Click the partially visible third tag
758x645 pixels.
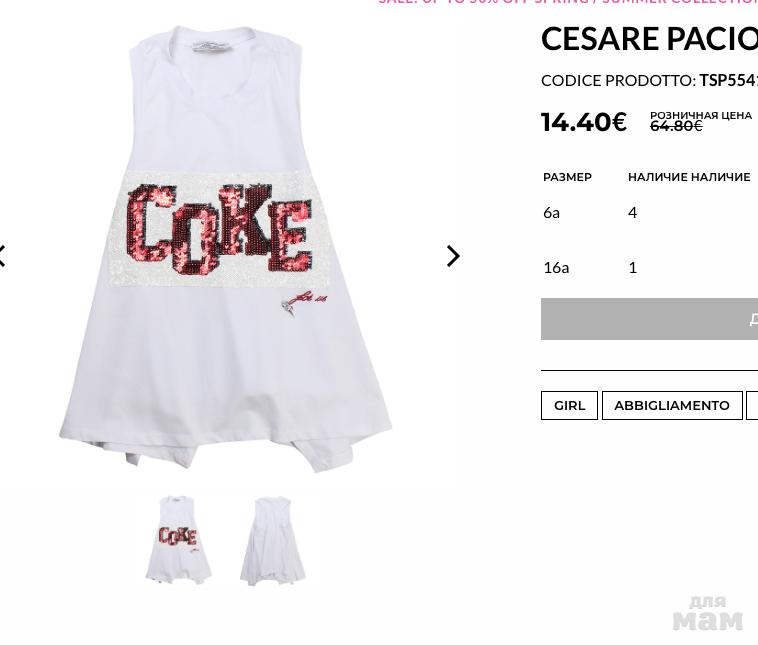pyautogui.click(x=752, y=405)
